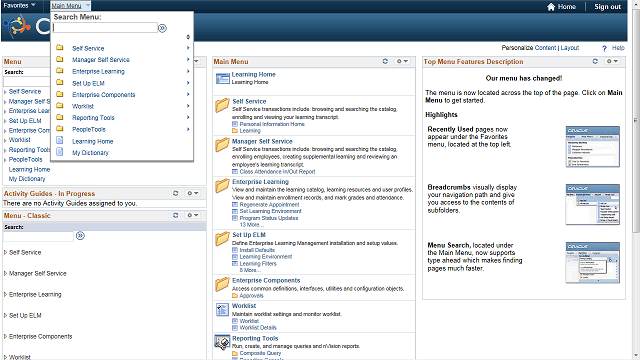Refresh Menu - Classic pagelet
The image size is (640, 360).
tap(176, 215)
